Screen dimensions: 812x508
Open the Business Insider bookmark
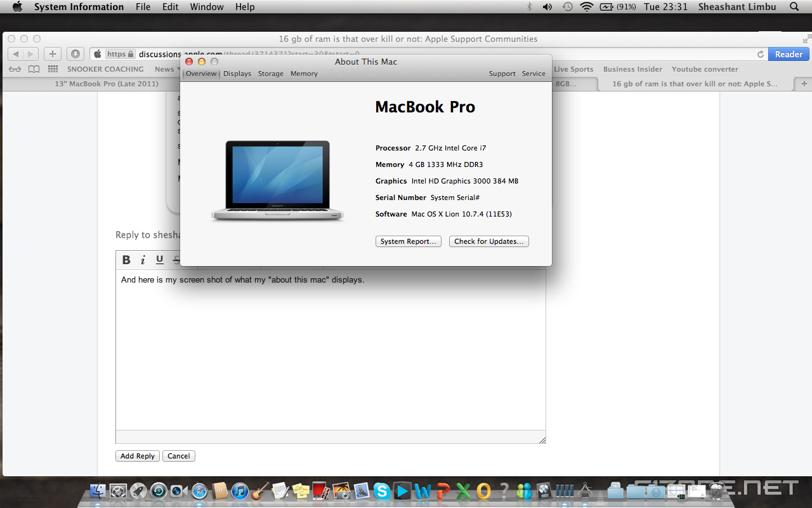[x=632, y=69]
